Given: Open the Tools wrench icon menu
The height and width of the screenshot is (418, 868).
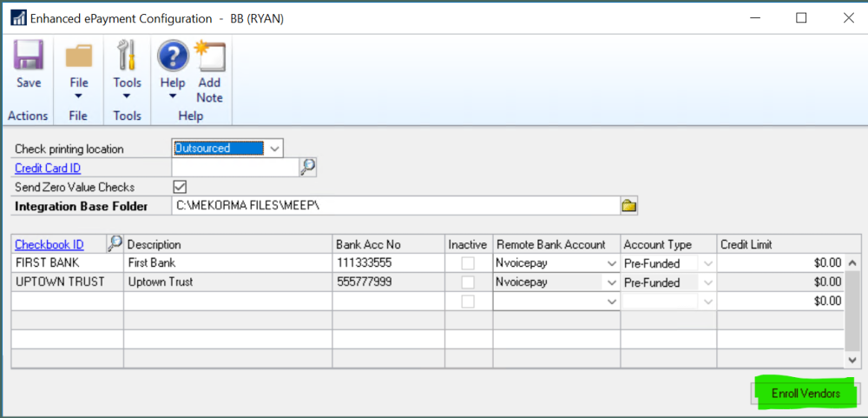Looking at the screenshot, I should click(127, 56).
